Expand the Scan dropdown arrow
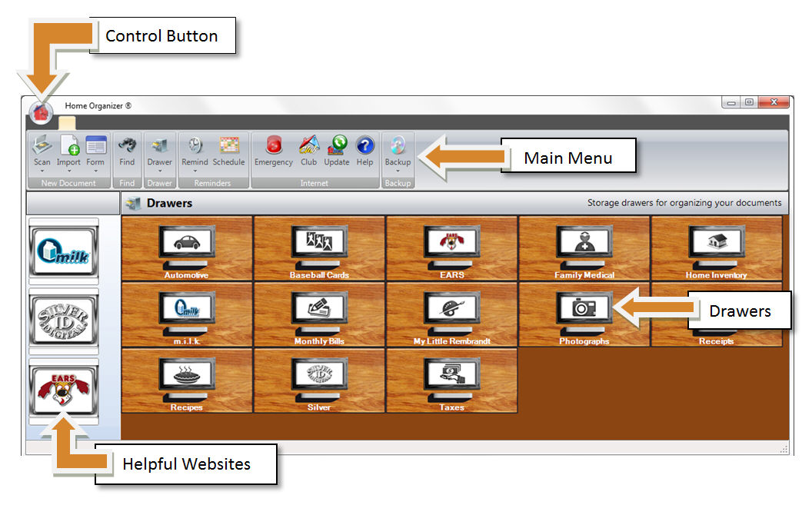This screenshot has height=515, width=812. 42,171
